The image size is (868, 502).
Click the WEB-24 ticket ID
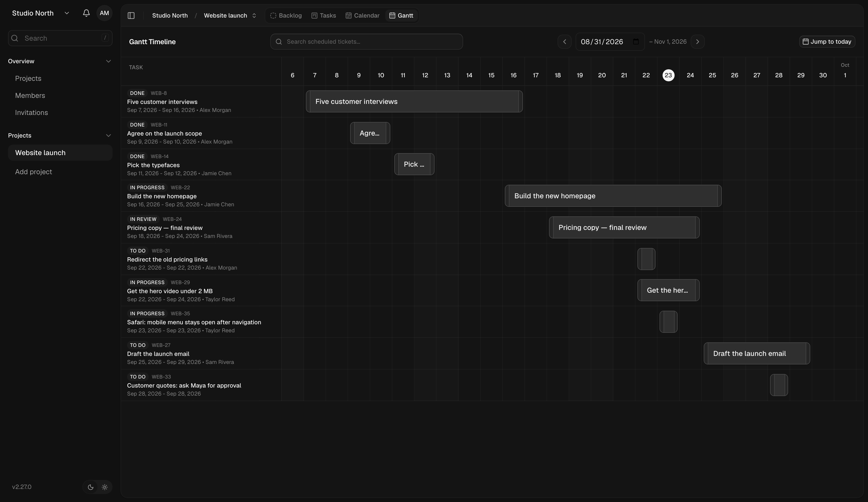tap(172, 219)
